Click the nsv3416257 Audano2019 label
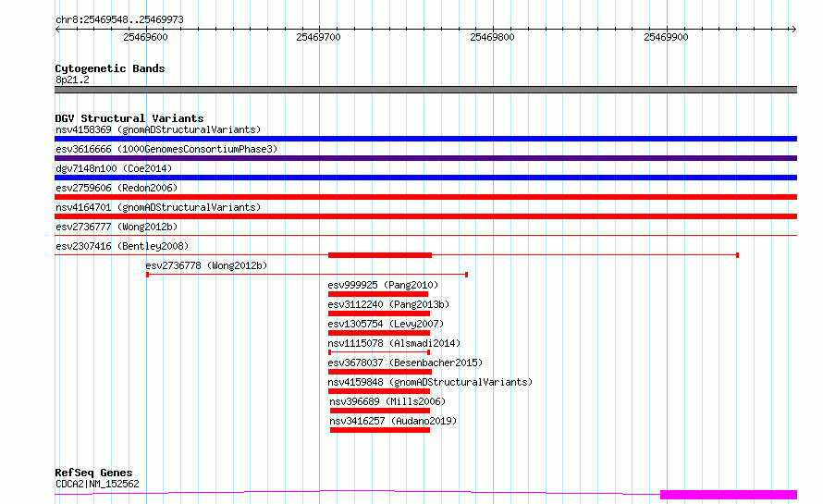This screenshot has width=823, height=504. 393,421
